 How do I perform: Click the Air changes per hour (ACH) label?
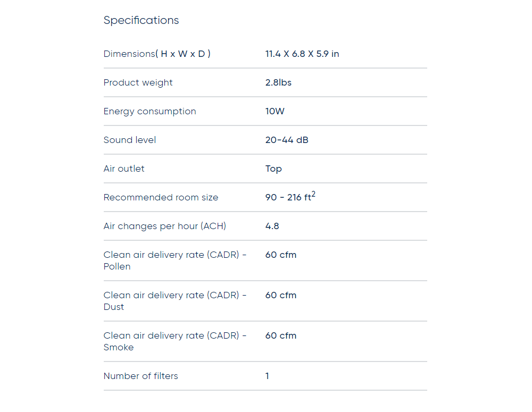pos(165,226)
